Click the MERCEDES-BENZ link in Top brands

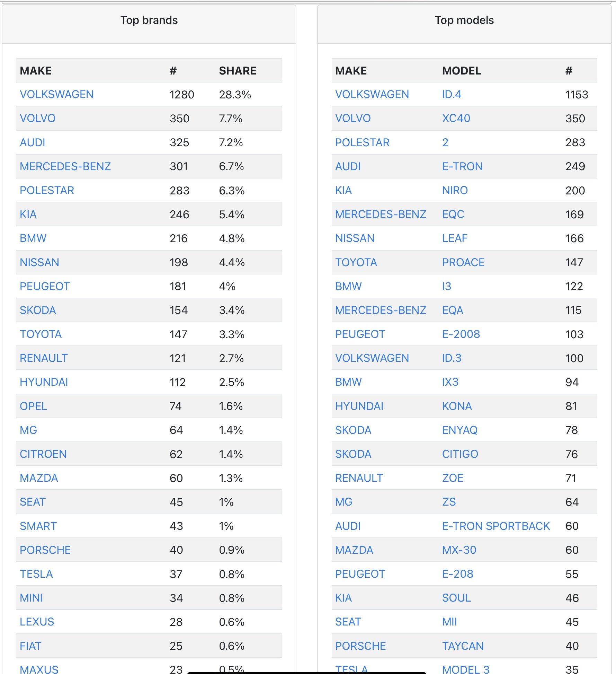(65, 166)
